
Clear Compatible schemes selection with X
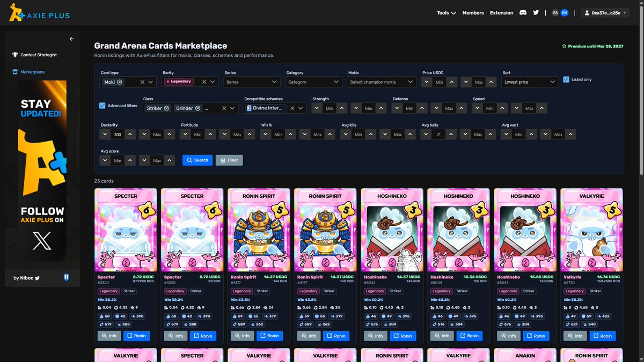click(292, 108)
